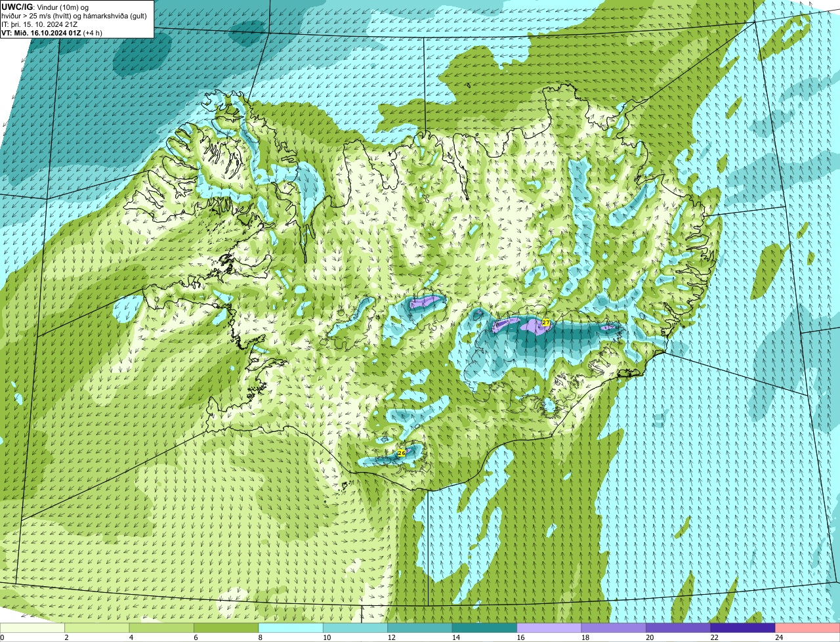
Task: Select the 16–18 m/s lavender legend swatch
Action: [549, 628]
